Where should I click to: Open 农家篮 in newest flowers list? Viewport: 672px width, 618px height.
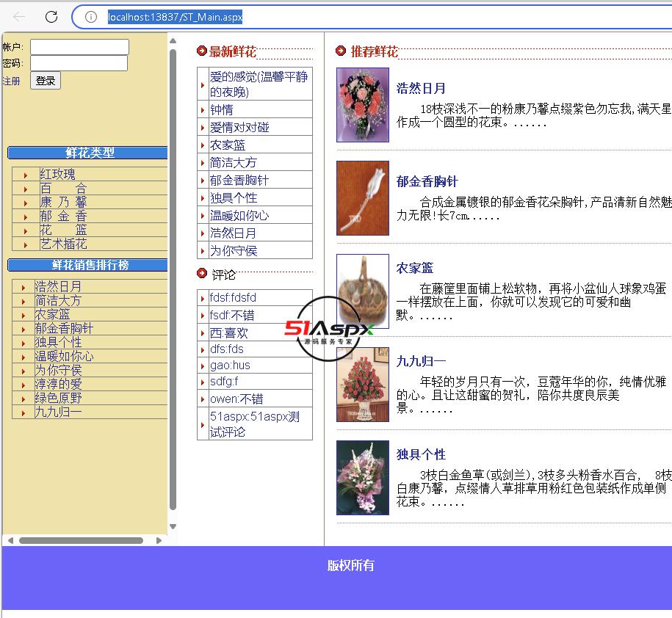(228, 145)
